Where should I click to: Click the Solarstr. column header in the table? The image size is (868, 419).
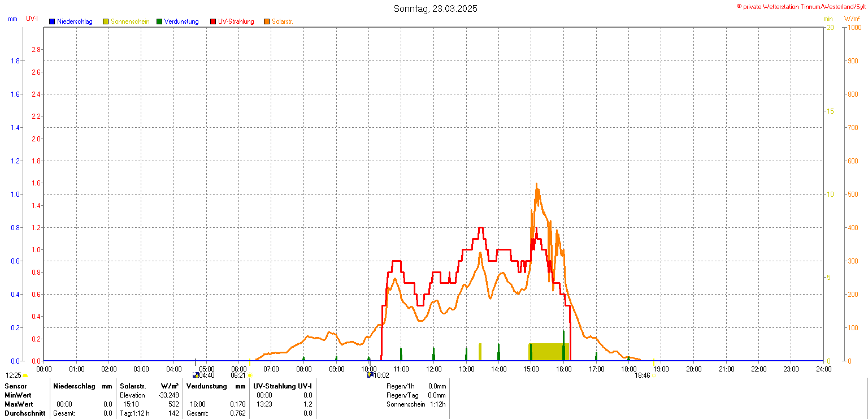133,386
